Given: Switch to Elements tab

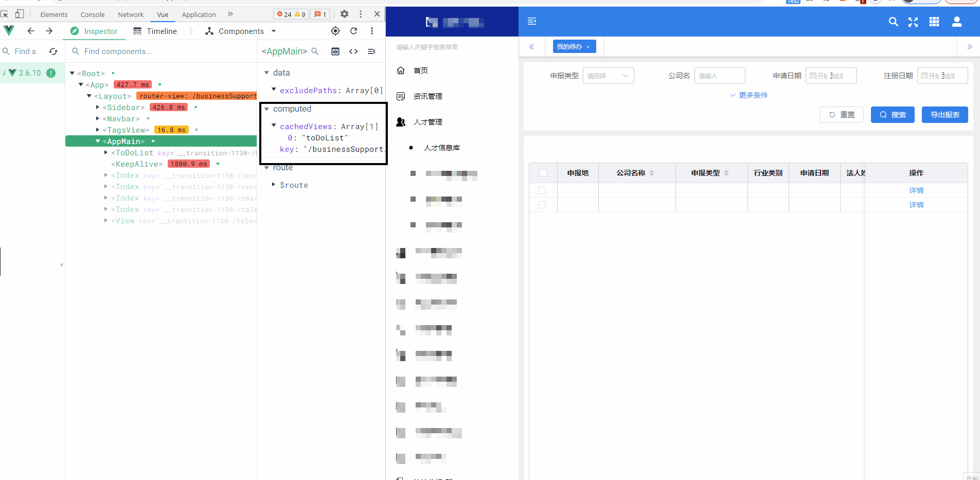Looking at the screenshot, I should [54, 14].
